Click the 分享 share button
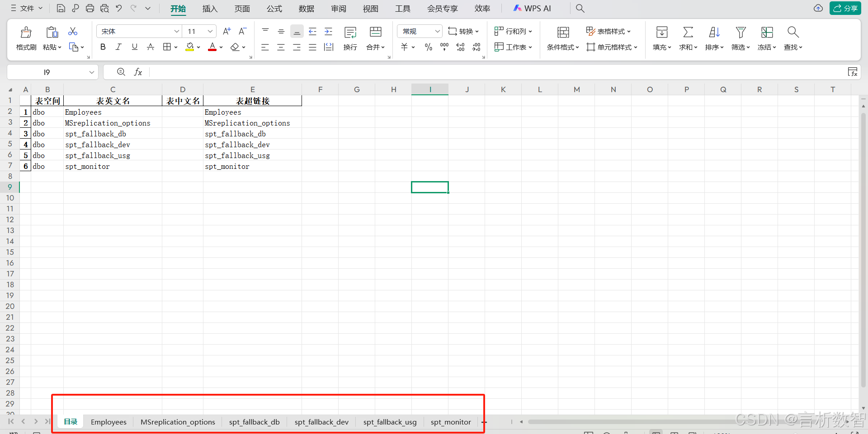The image size is (868, 434). [x=845, y=8]
